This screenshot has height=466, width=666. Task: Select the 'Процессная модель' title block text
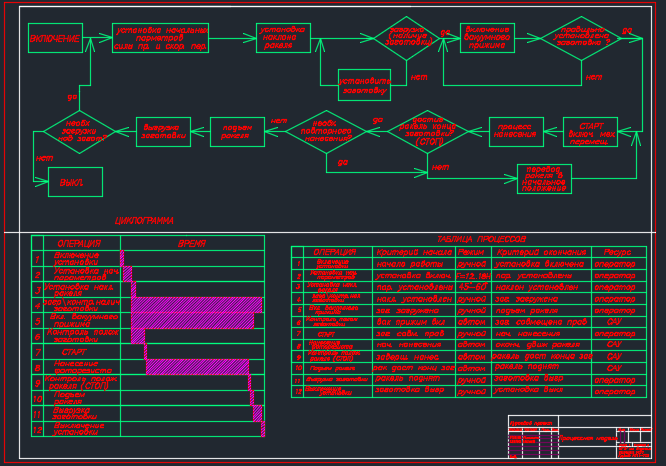(588, 438)
